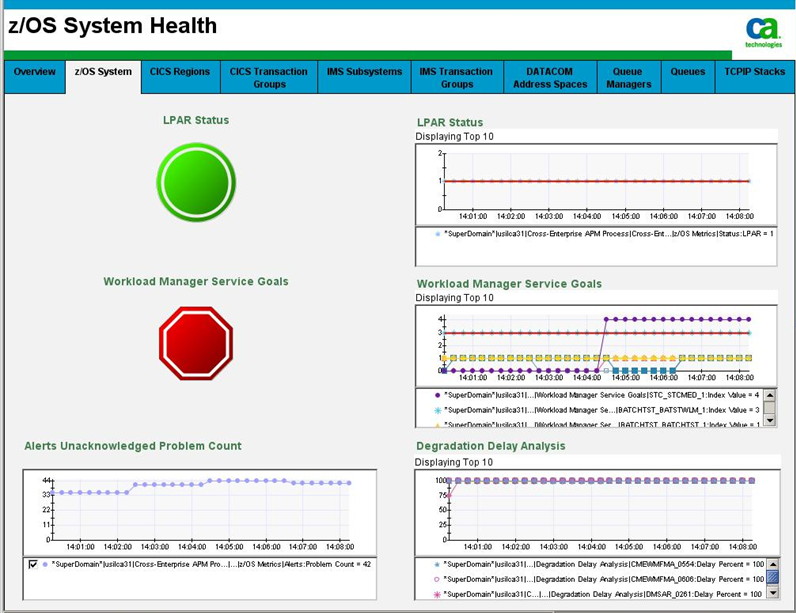Switch to the CICS Regions tab
Image resolution: width=796 pixels, height=613 pixels.
click(x=180, y=77)
